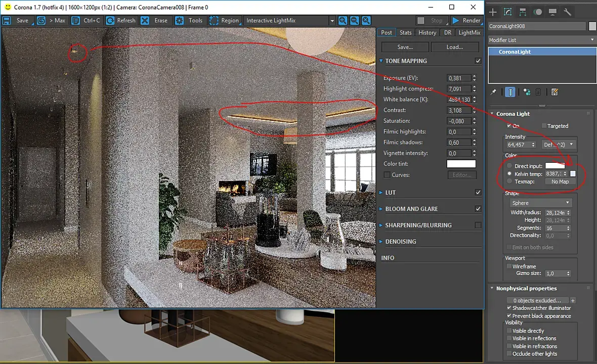Enable Visible directly checkbox
Screen dimensions: 597x364
pyautogui.click(x=509, y=331)
